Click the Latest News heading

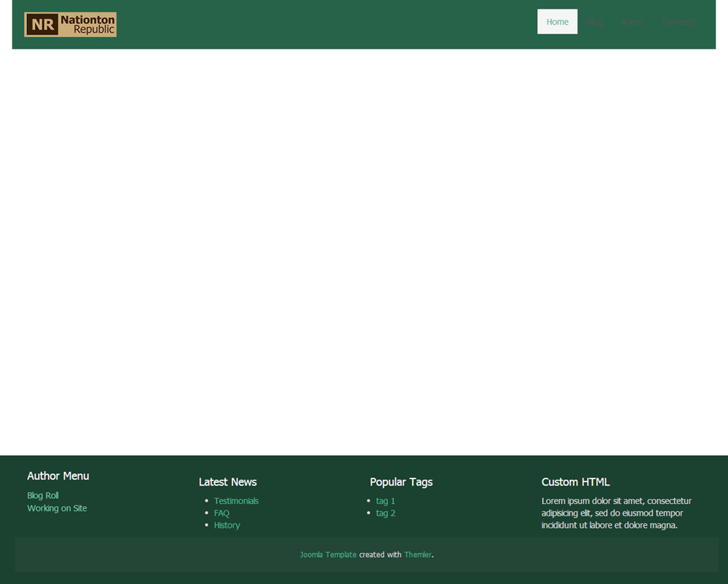pos(228,482)
